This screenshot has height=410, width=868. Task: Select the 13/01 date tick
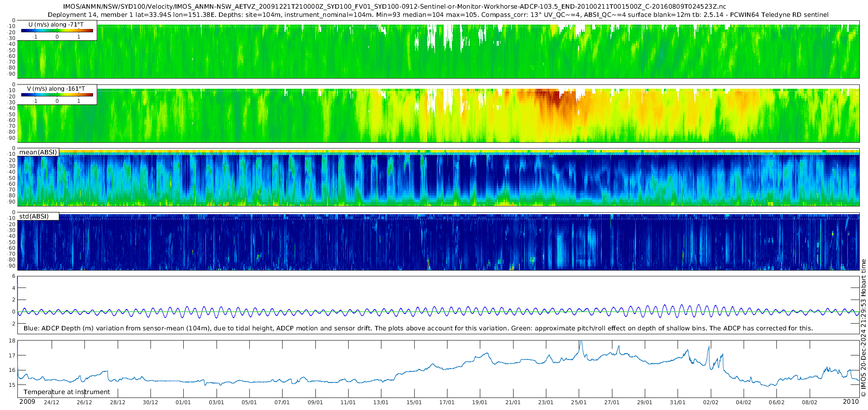[x=381, y=402]
